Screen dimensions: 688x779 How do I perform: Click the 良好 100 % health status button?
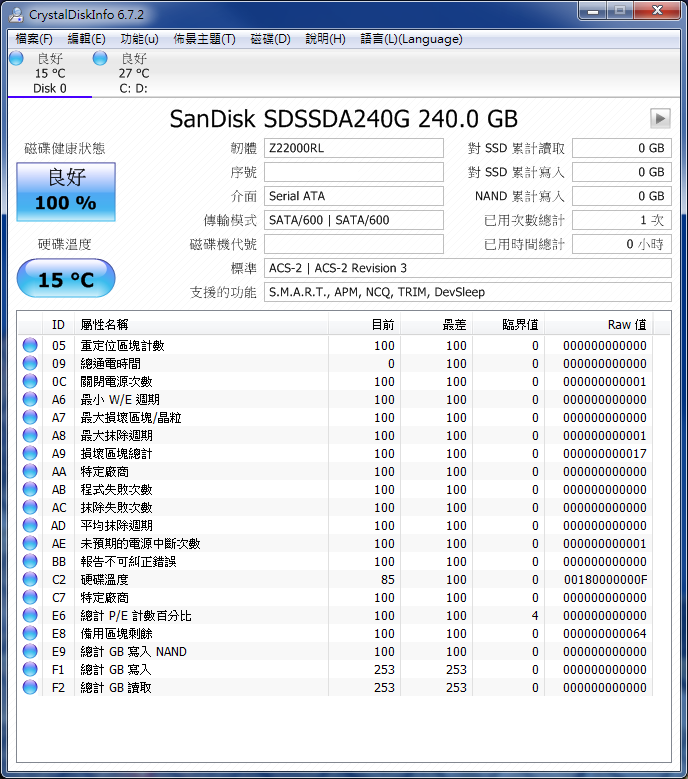(66, 191)
